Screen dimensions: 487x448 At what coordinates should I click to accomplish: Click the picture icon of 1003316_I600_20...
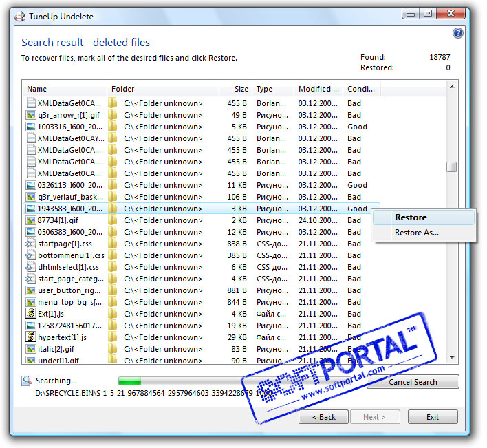(30, 127)
